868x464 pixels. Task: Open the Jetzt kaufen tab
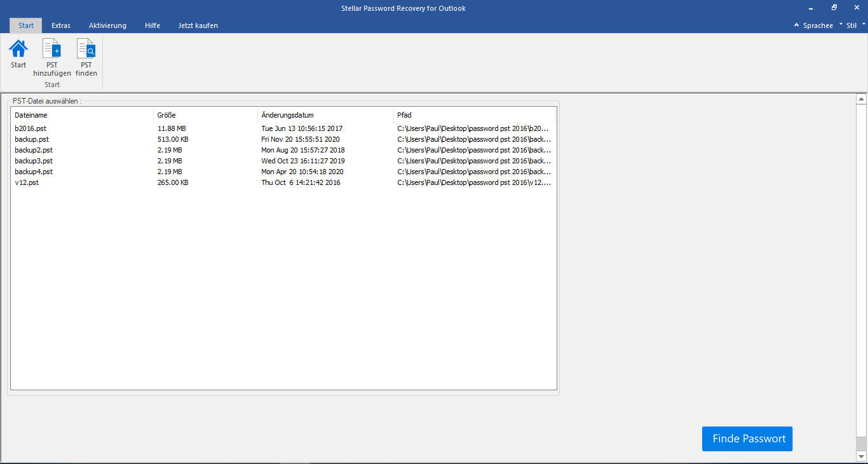point(198,25)
